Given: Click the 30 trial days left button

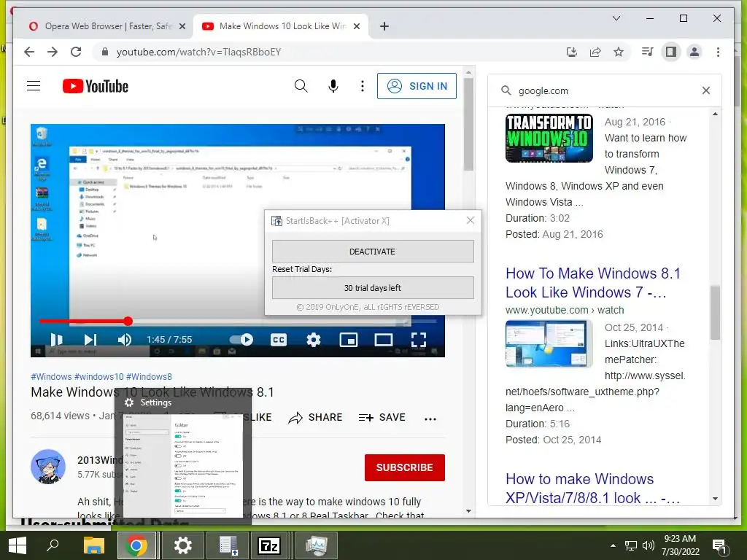Looking at the screenshot, I should coord(373,287).
